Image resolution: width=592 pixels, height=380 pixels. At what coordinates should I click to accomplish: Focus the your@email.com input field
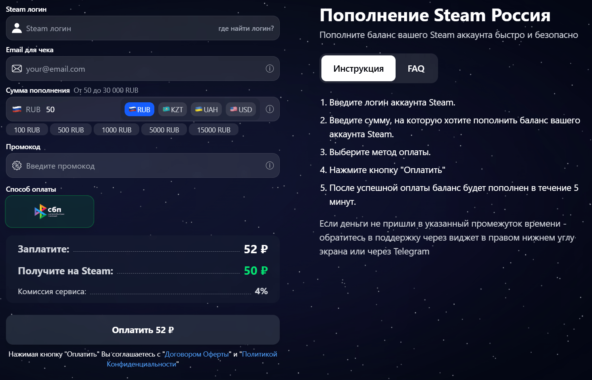click(x=143, y=69)
